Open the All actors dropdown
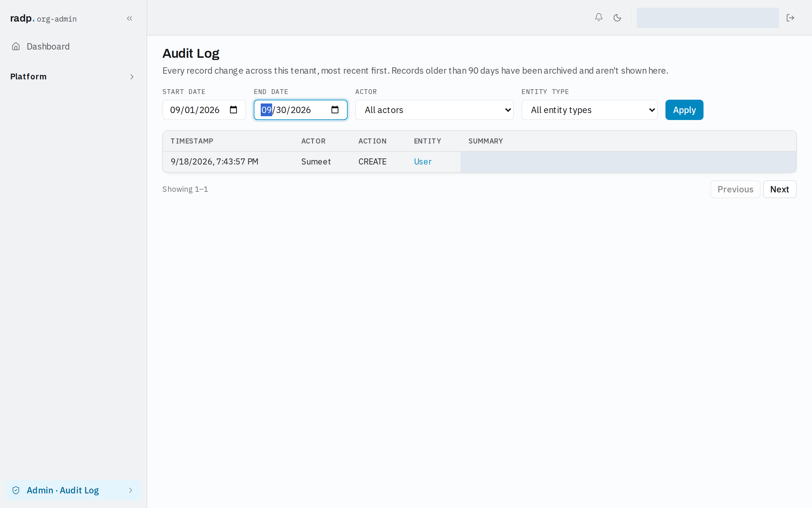Image resolution: width=812 pixels, height=508 pixels. (x=434, y=110)
